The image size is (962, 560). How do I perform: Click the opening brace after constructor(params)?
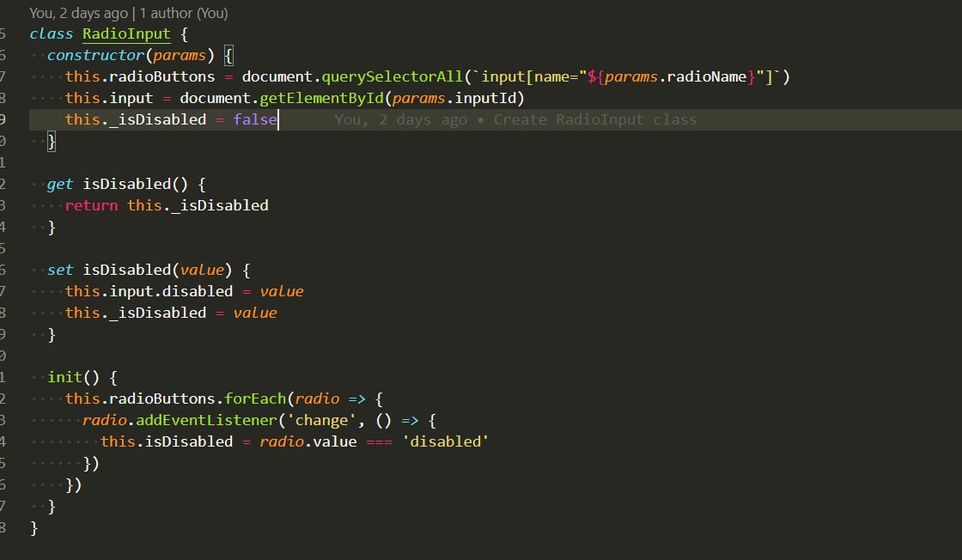point(228,56)
